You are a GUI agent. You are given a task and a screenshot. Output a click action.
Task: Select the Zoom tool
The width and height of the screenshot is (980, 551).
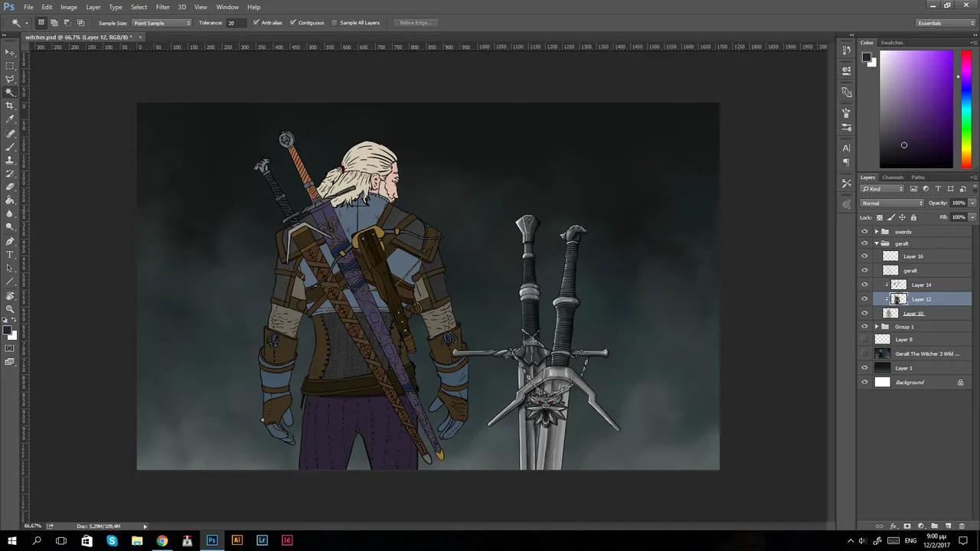tap(10, 308)
